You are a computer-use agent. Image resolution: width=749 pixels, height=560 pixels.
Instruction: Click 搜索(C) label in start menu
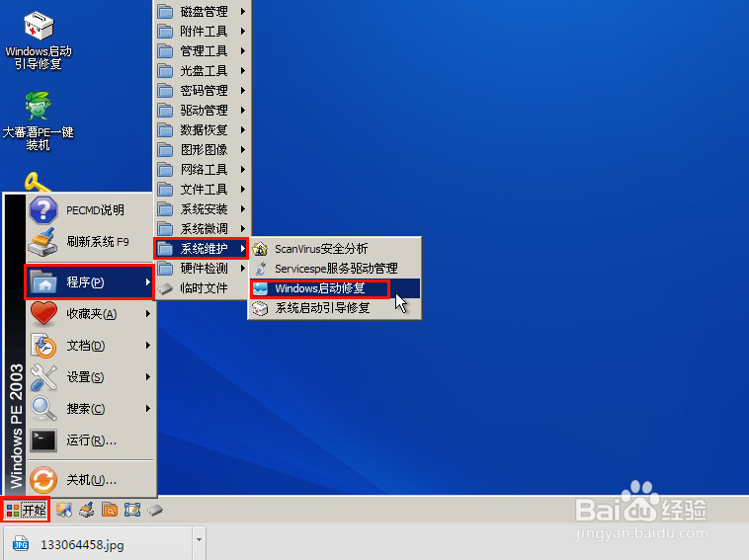(x=86, y=409)
